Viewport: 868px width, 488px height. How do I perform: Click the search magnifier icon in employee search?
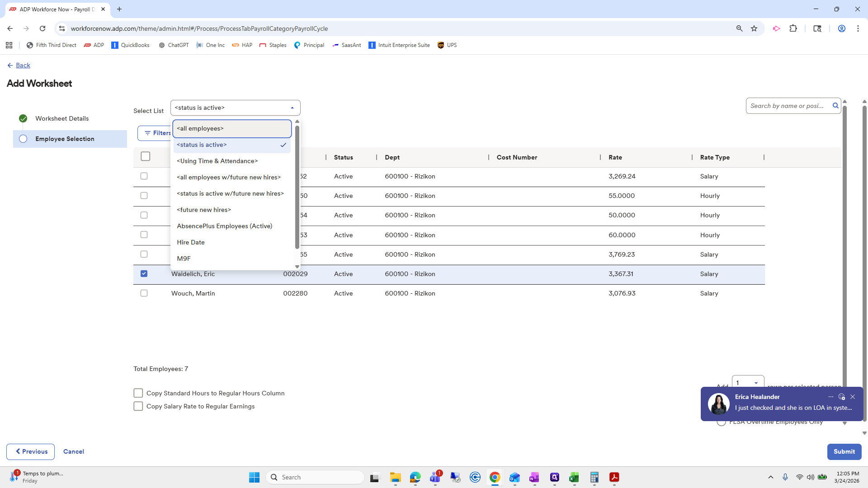(x=835, y=106)
